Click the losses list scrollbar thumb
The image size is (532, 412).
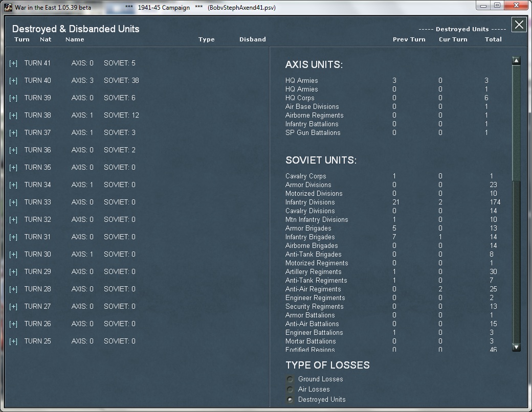tap(516, 123)
